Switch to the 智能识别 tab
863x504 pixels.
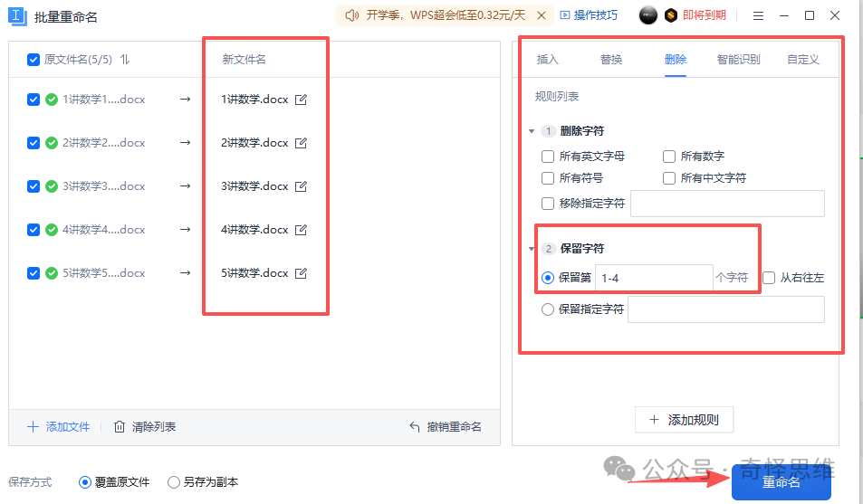click(739, 60)
